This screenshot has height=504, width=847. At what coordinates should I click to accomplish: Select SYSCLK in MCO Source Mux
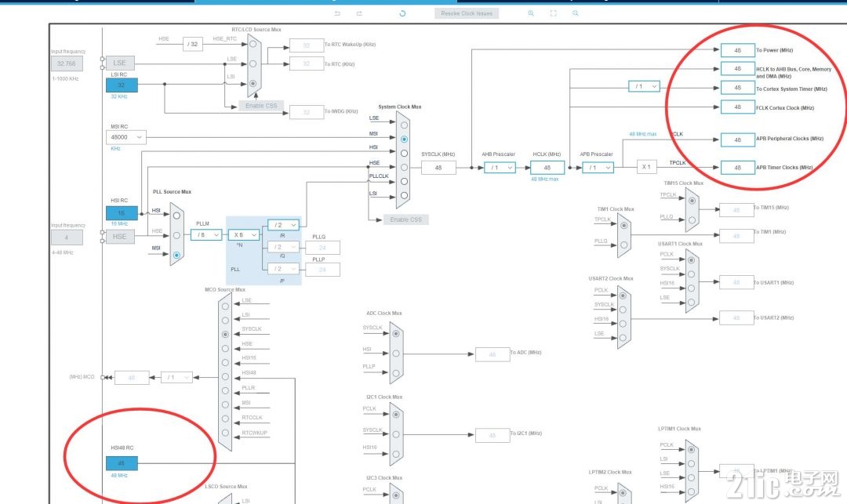225,335
